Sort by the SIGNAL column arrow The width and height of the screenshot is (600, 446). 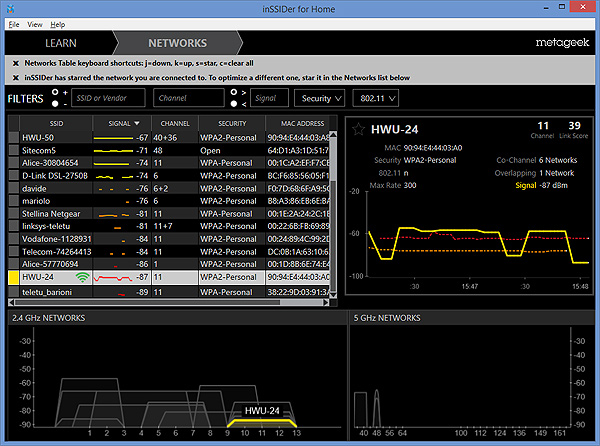click(137, 124)
